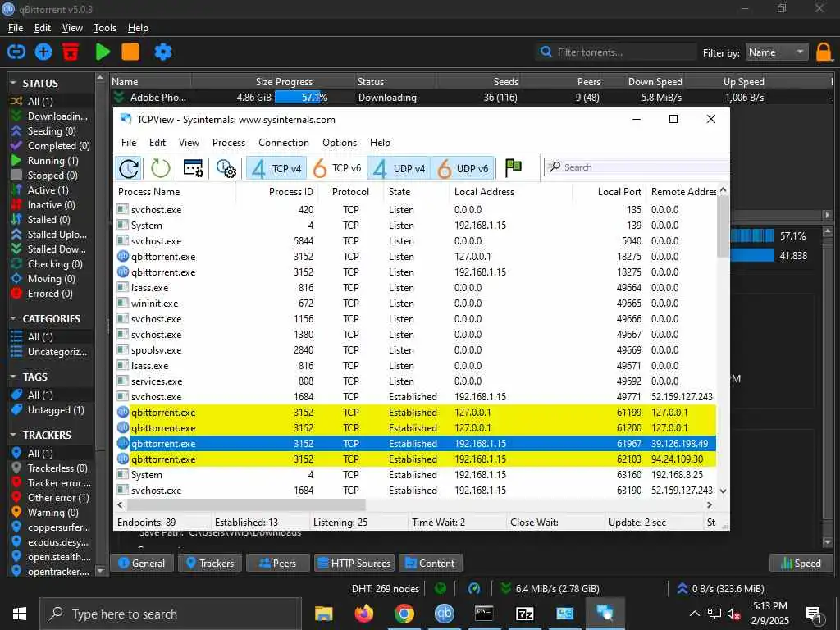Select Completed (0) status filter
The width and height of the screenshot is (840, 630).
[52, 146]
